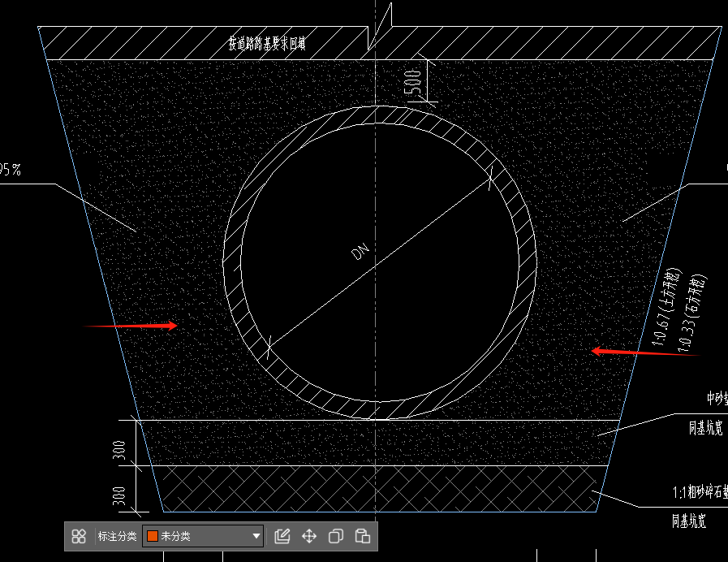Viewport: 728px width, 562px height.
Task: Click the paste annotation clipboard icon
Action: click(363, 537)
